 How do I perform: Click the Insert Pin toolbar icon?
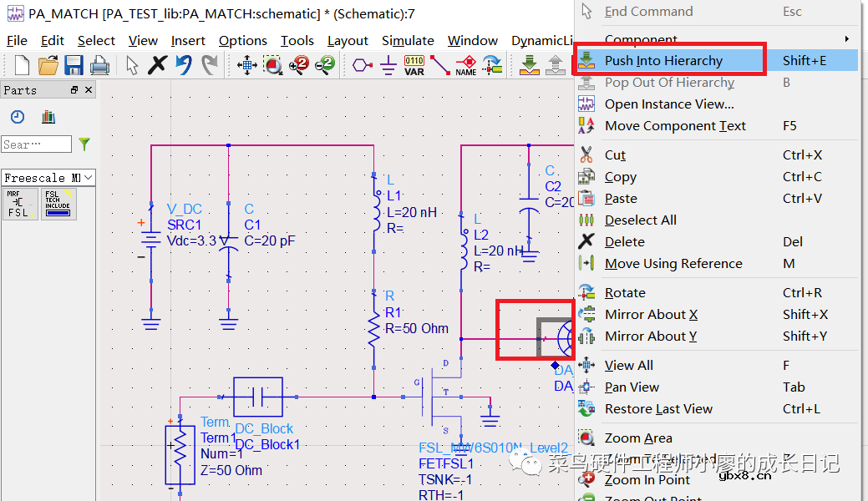(362, 65)
